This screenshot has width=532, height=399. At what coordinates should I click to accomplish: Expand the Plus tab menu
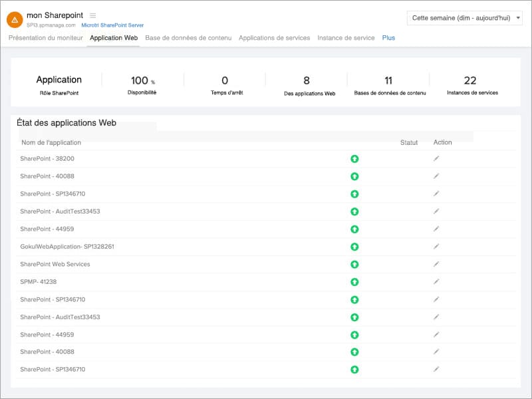(388, 38)
